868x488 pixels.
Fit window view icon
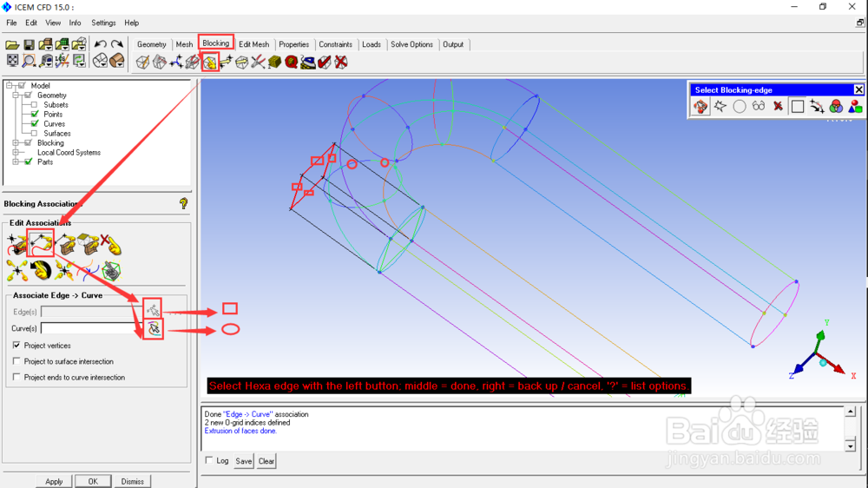click(12, 61)
